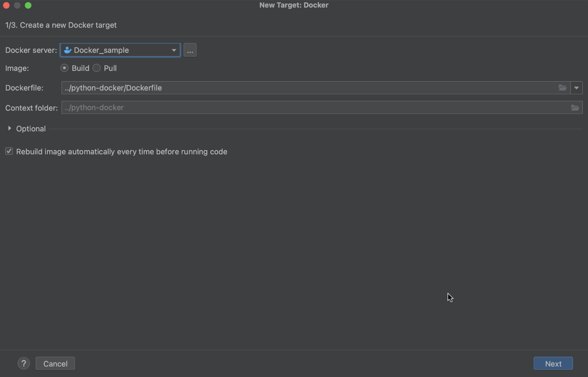Open the Docker server dropdown arrow
The image size is (588, 377).
tap(174, 50)
